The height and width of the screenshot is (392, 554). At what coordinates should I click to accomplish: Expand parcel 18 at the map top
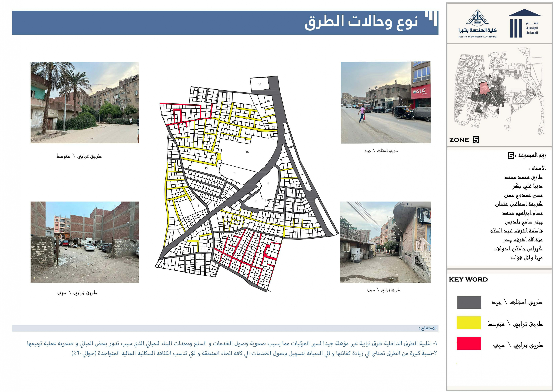[x=260, y=84]
